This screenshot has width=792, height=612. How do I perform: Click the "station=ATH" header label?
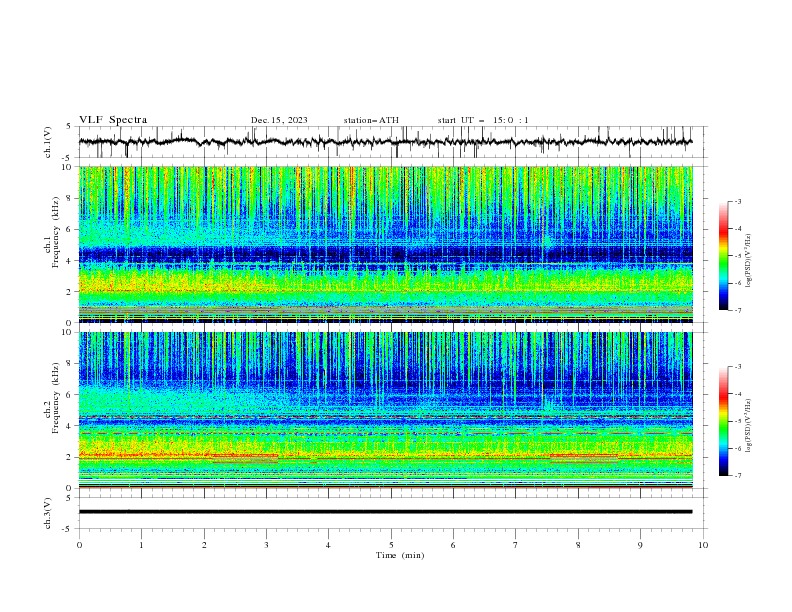pyautogui.click(x=371, y=120)
